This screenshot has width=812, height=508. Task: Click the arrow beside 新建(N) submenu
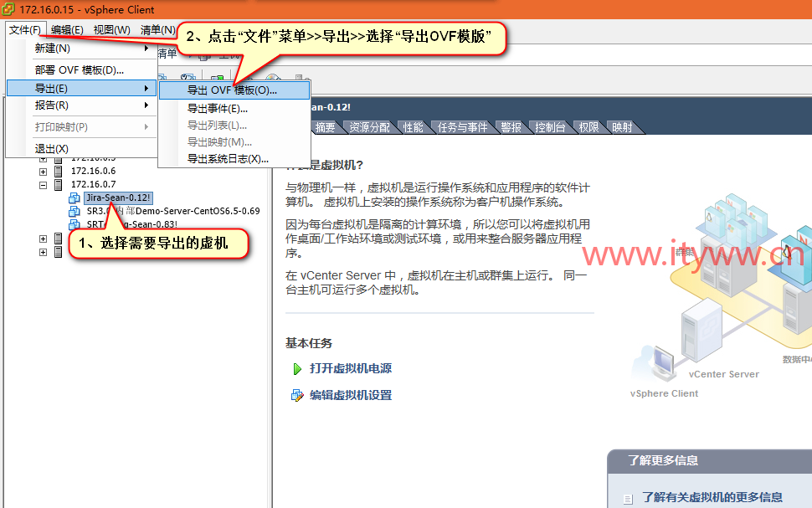click(x=146, y=49)
